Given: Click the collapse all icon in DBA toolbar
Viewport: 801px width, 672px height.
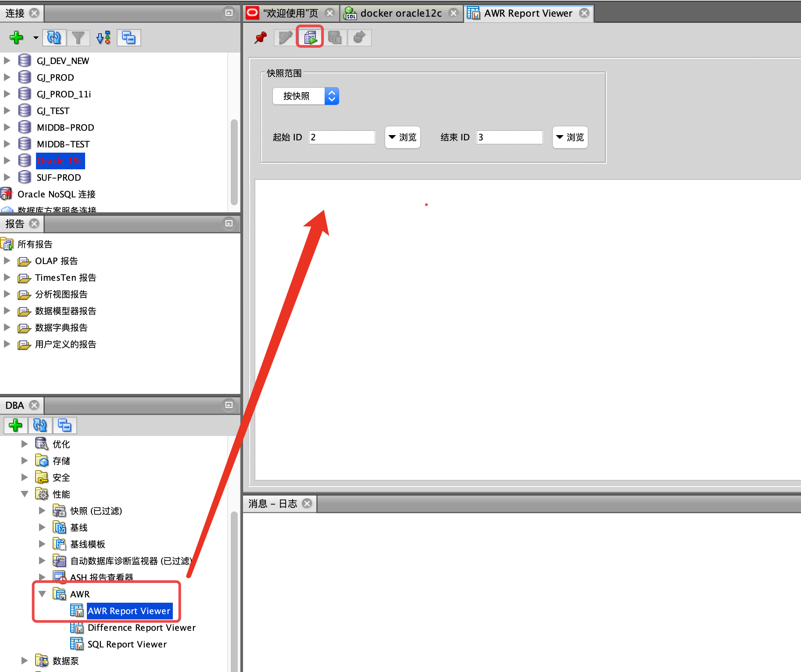Looking at the screenshot, I should pyautogui.click(x=64, y=425).
